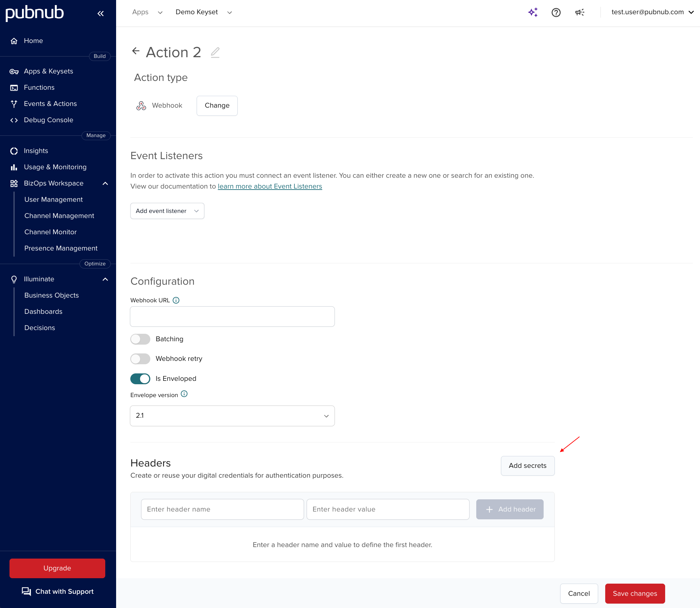Open the Envelope version dropdown

pos(232,416)
